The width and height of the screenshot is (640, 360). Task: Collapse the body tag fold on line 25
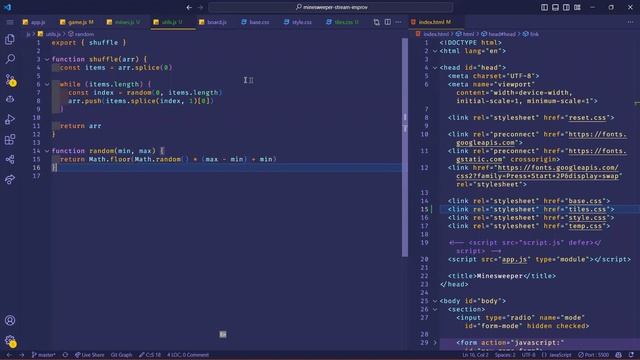pyautogui.click(x=435, y=301)
